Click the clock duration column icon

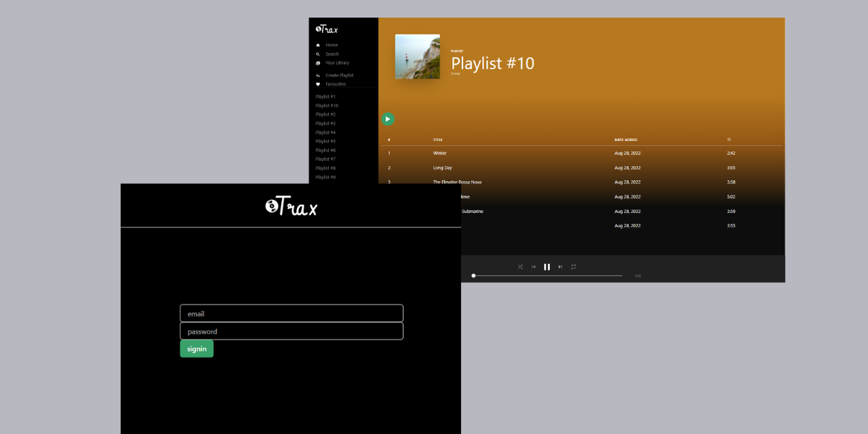click(x=729, y=139)
